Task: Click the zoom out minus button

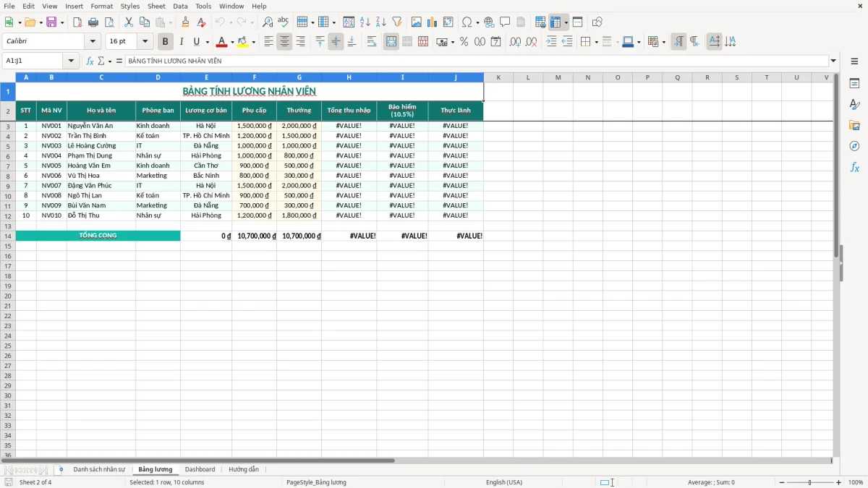Action: pos(781,482)
